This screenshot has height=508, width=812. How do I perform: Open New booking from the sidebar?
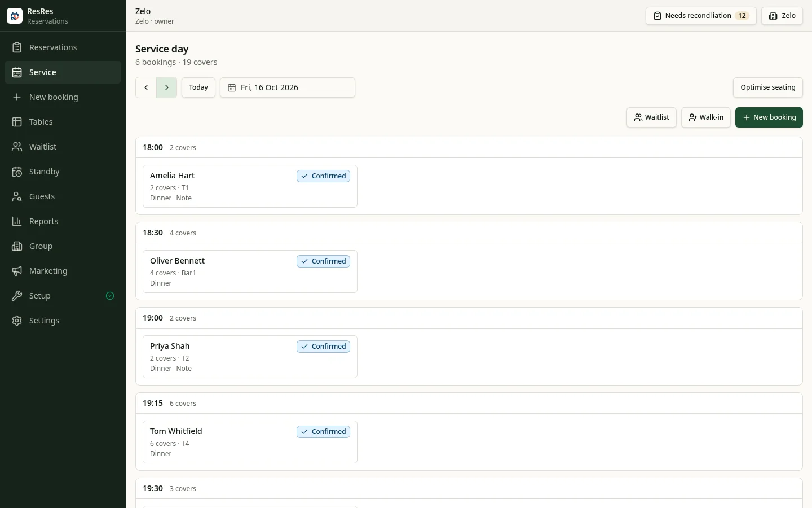(63, 97)
